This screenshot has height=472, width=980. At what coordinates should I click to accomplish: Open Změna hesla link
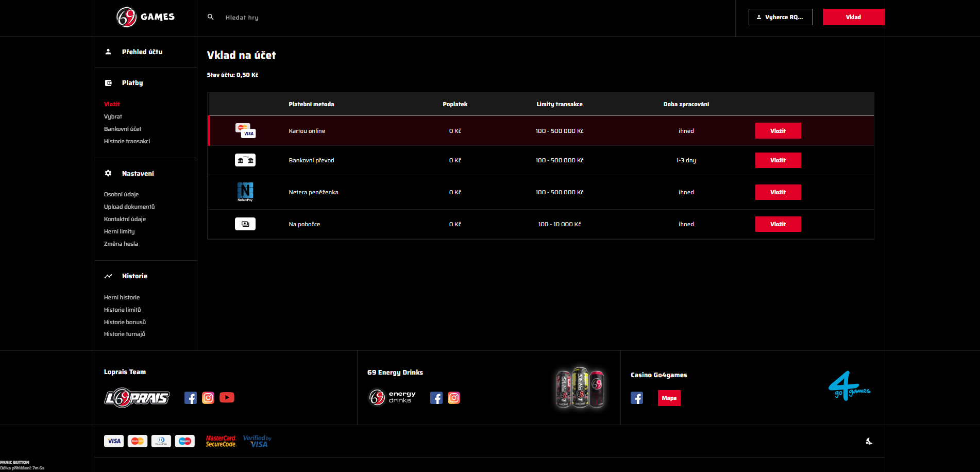pos(121,244)
